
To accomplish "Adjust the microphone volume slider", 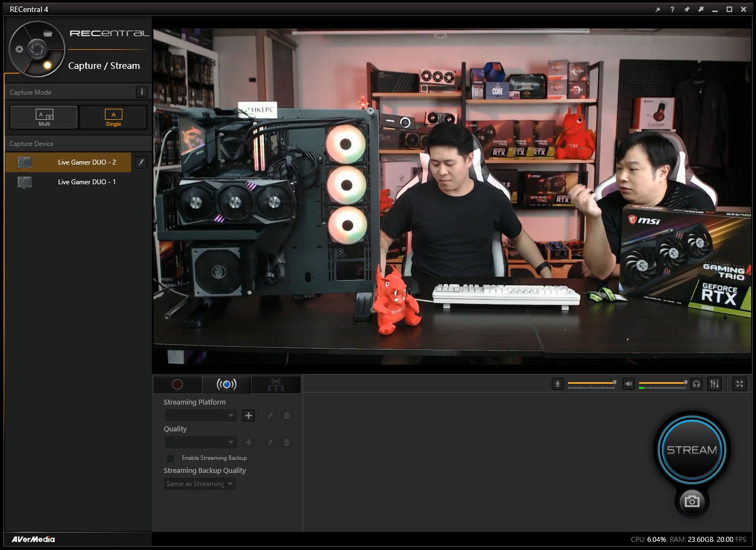I will [592, 384].
